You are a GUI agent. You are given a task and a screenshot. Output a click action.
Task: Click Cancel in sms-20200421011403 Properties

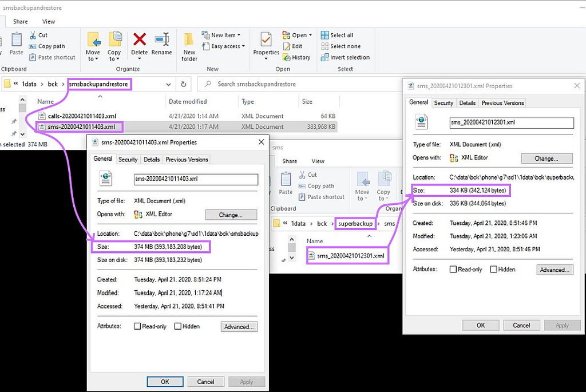(206, 382)
